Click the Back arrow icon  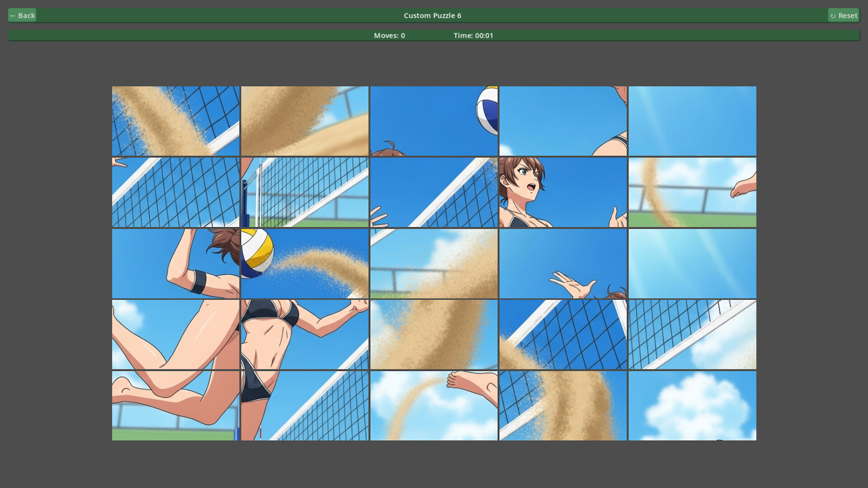[14, 15]
